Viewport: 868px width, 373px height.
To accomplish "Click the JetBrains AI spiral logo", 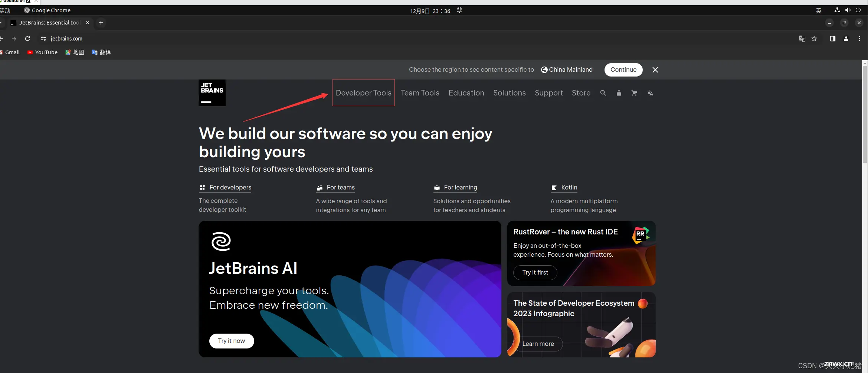I will 221,241.
